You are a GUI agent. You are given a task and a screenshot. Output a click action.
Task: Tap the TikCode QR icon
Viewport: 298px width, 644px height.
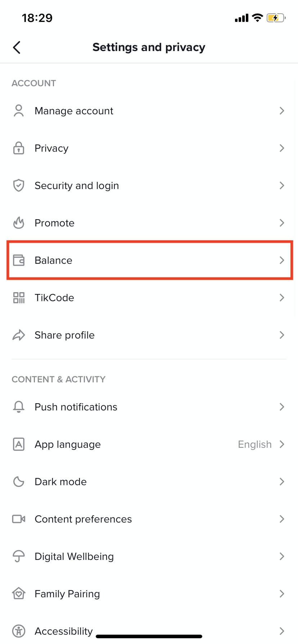pos(19,298)
